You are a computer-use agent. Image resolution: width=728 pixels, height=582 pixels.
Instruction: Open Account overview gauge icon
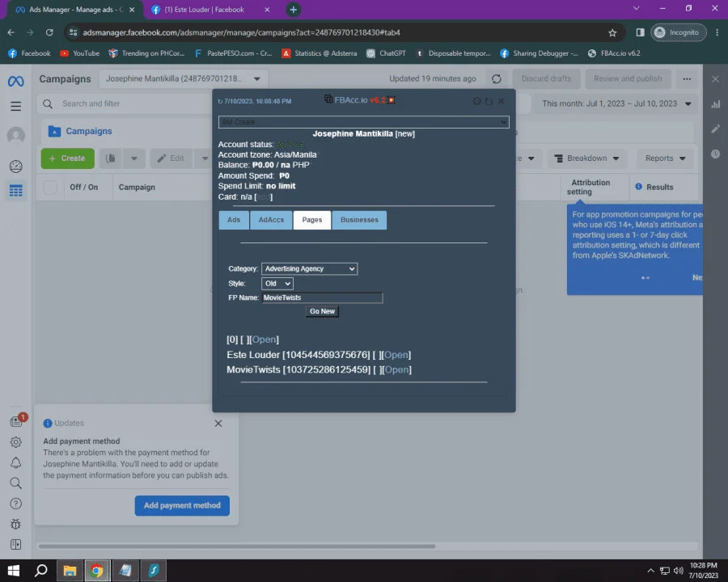pyautogui.click(x=16, y=167)
